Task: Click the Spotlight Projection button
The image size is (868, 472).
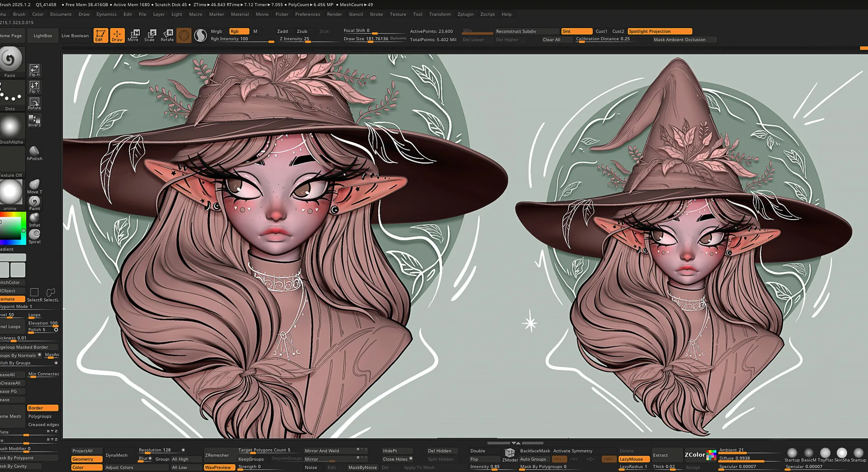Action: coord(660,31)
